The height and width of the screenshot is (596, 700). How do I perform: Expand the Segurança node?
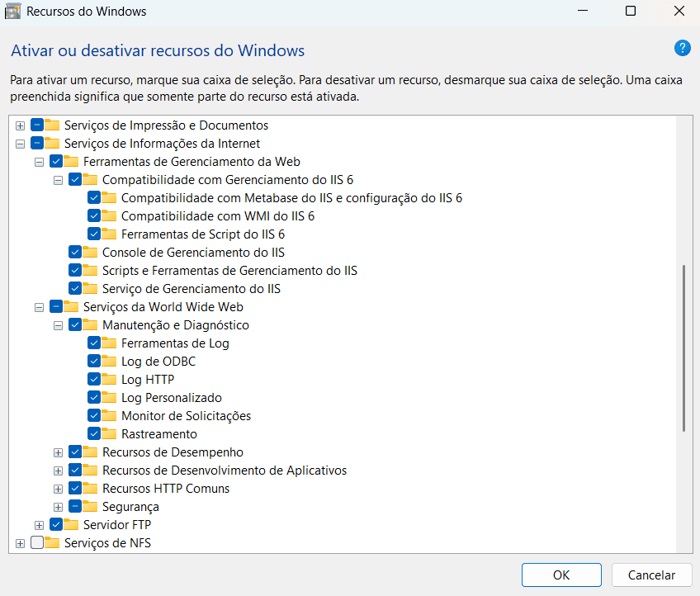tap(58, 507)
